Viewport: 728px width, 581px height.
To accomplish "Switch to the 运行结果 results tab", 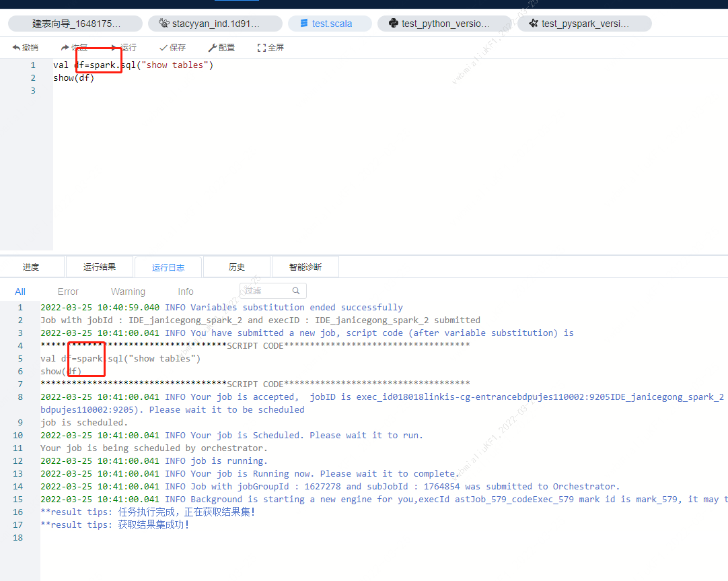I will coord(100,266).
